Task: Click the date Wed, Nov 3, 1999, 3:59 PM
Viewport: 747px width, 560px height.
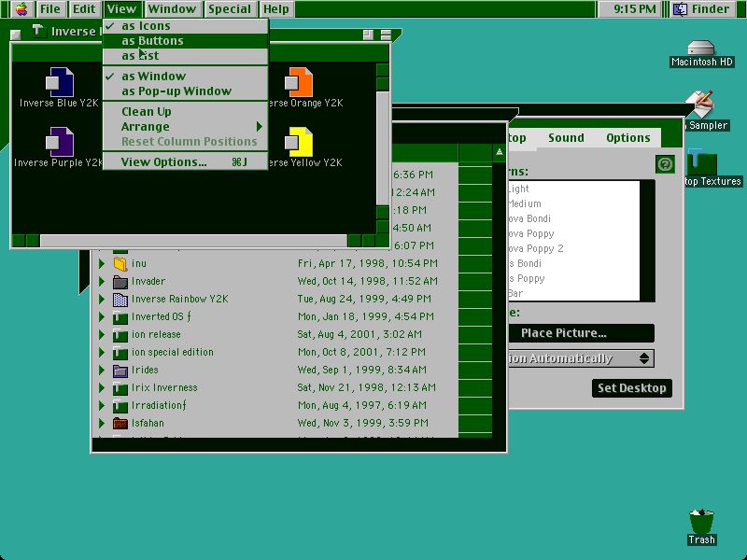Action: point(363,424)
